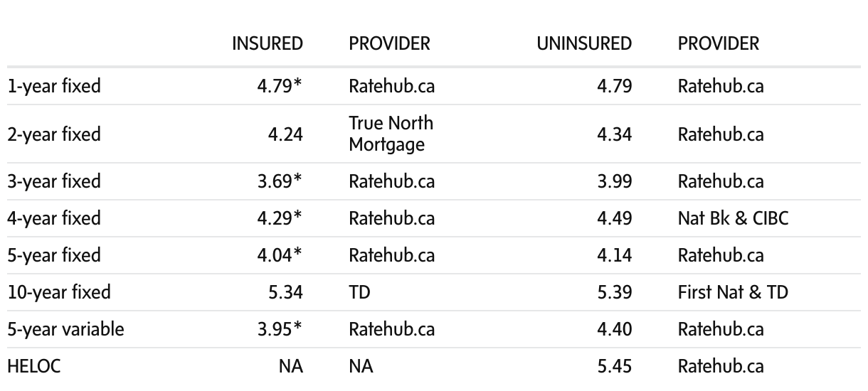
Task: Click the 2-year fixed row label
Action: tap(54, 134)
